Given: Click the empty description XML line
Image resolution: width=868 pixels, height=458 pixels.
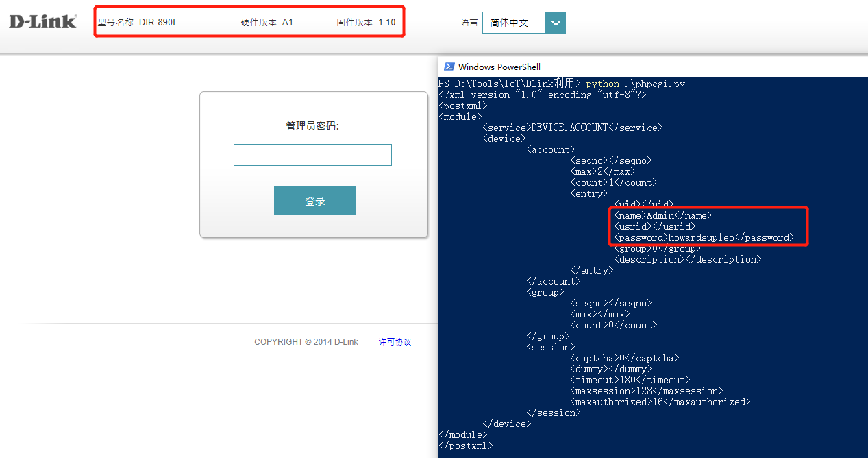Looking at the screenshot, I should coord(688,259).
